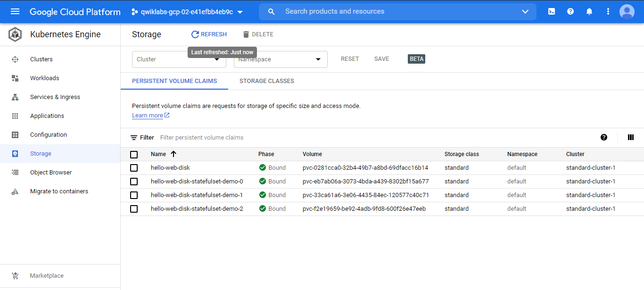Open the three-dot settings menu in top bar

(x=608, y=11)
